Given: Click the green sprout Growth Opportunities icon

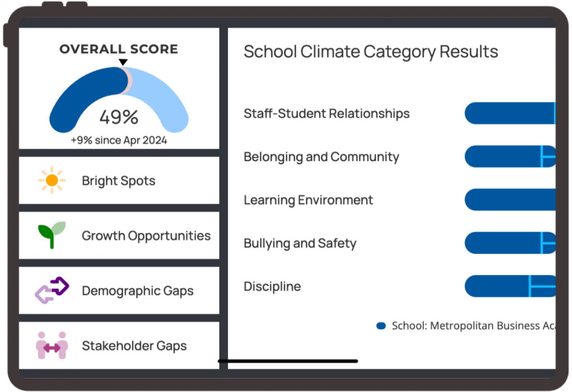Looking at the screenshot, I should [52, 235].
